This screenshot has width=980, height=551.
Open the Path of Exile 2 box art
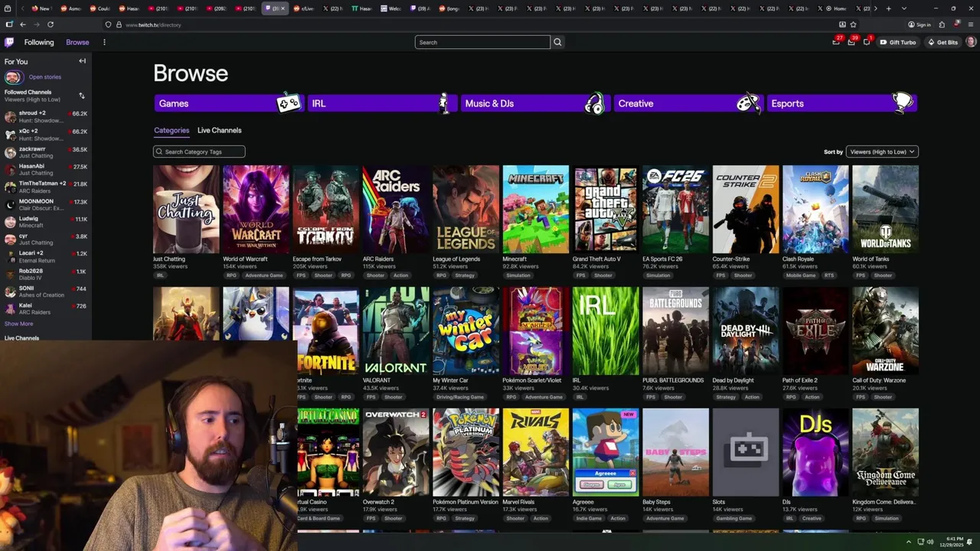(815, 331)
